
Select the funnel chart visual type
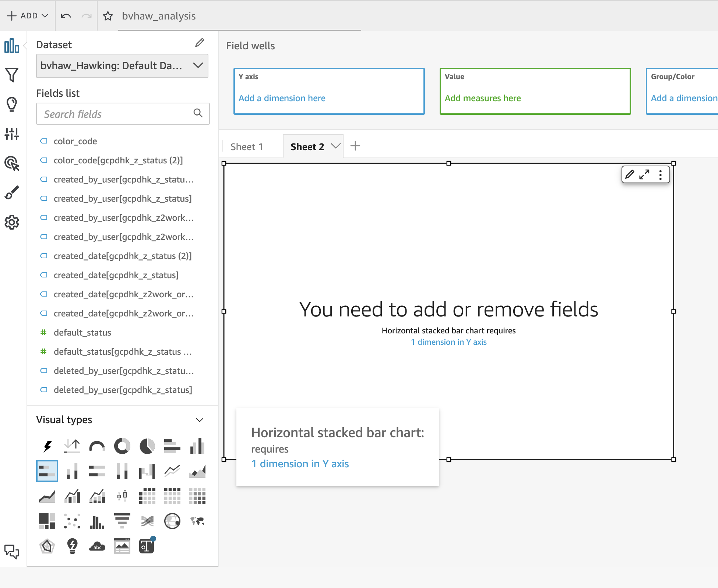click(122, 521)
